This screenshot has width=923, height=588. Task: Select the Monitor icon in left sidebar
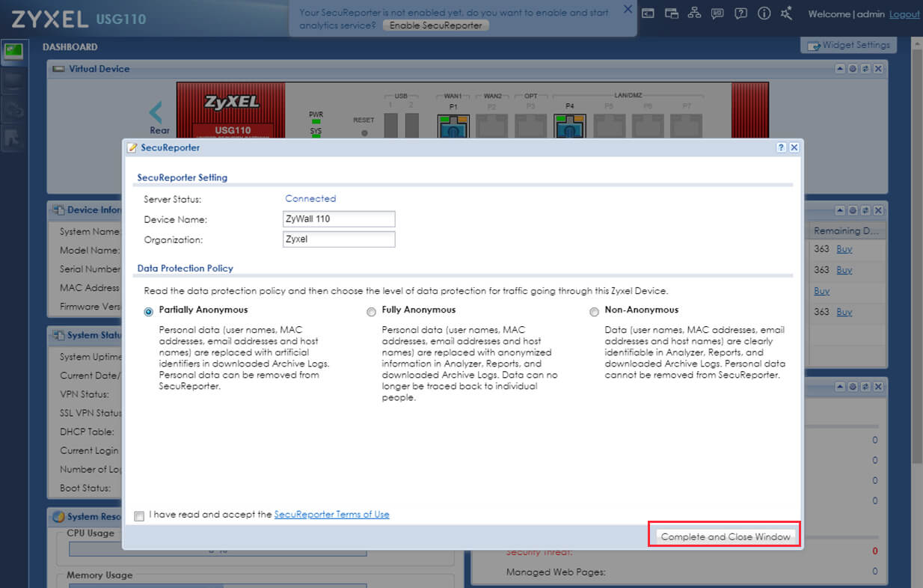point(13,81)
